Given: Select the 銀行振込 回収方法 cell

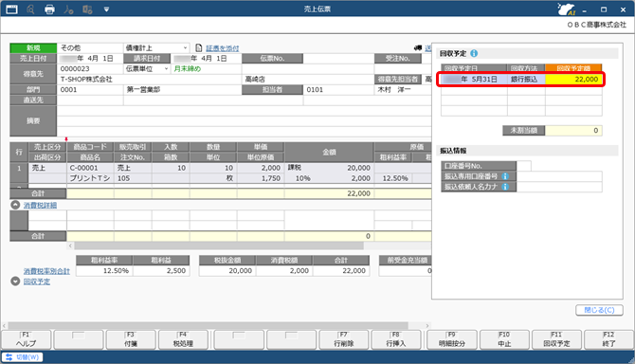Looking at the screenshot, I should click(x=526, y=80).
